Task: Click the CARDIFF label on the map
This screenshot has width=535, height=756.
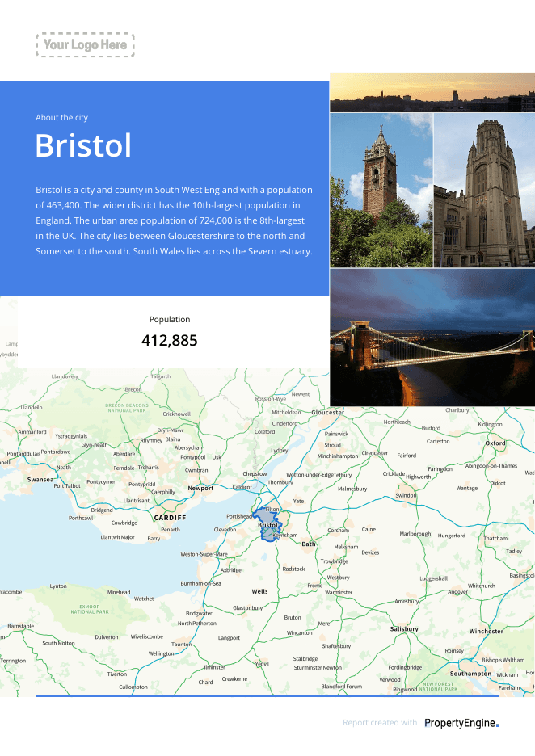Action: point(170,518)
